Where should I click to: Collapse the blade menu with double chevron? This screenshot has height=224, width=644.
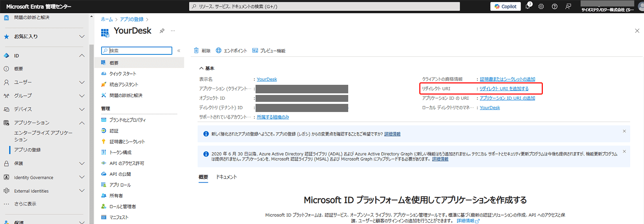pos(179,51)
